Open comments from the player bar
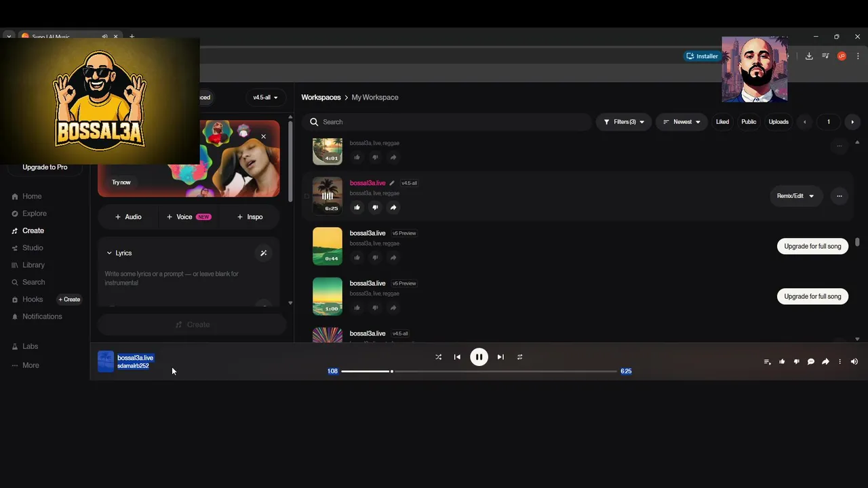Image resolution: width=868 pixels, height=488 pixels. point(810,362)
